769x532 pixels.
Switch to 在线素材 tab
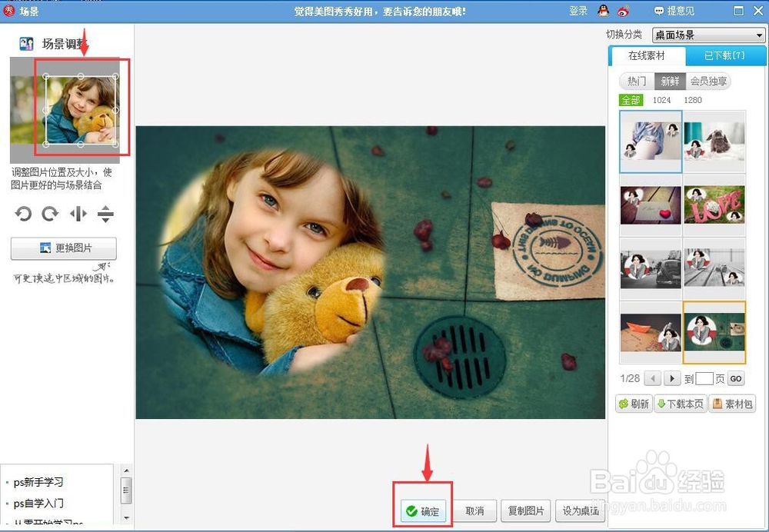(647, 56)
